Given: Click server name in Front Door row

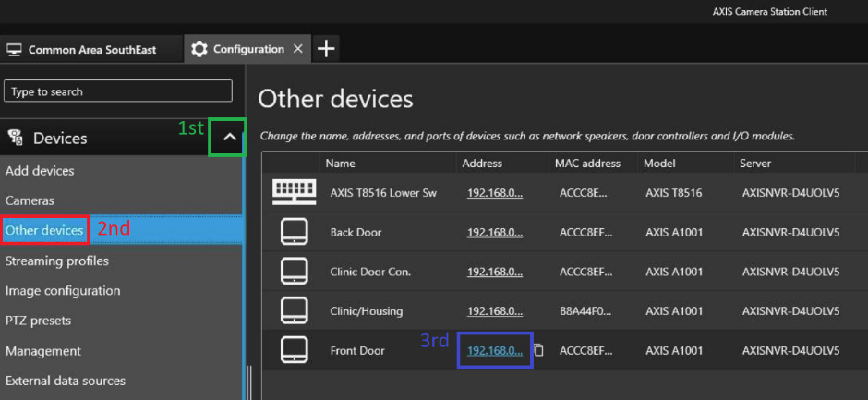Looking at the screenshot, I should [x=791, y=350].
